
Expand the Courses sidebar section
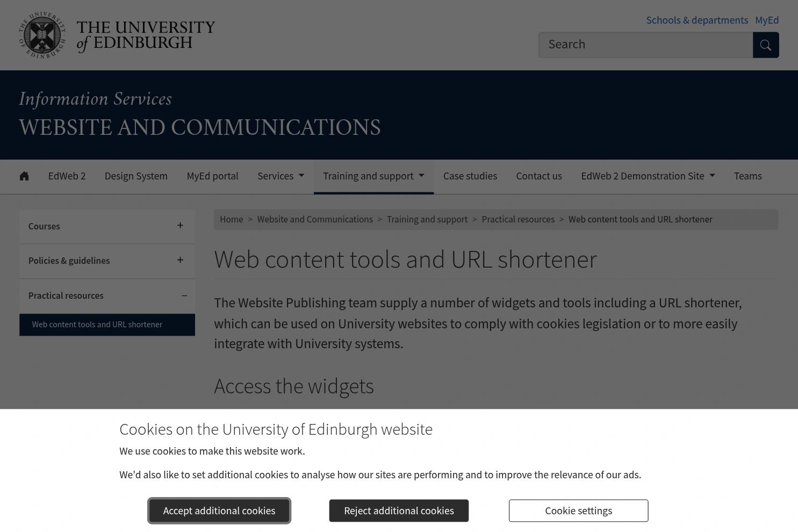pyautogui.click(x=180, y=226)
